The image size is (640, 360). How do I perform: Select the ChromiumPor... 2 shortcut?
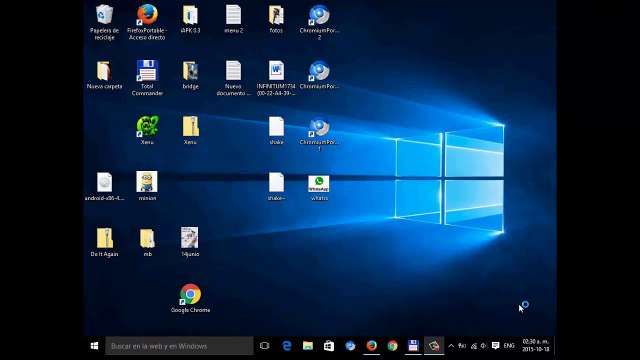tap(319, 22)
